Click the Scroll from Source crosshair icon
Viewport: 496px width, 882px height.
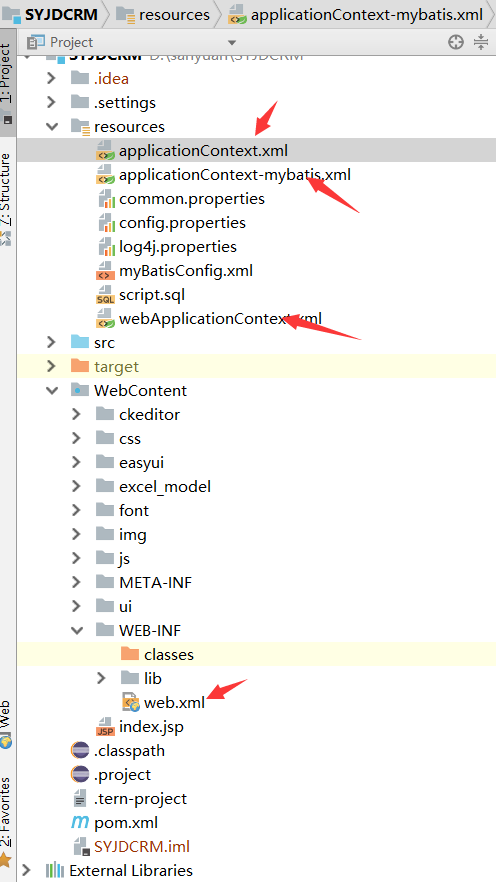click(456, 42)
